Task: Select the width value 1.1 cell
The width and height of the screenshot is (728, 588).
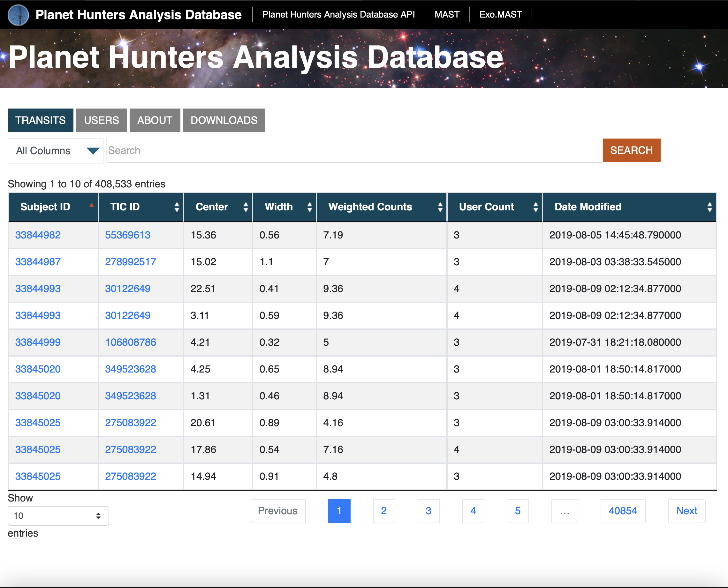Action: [x=284, y=262]
